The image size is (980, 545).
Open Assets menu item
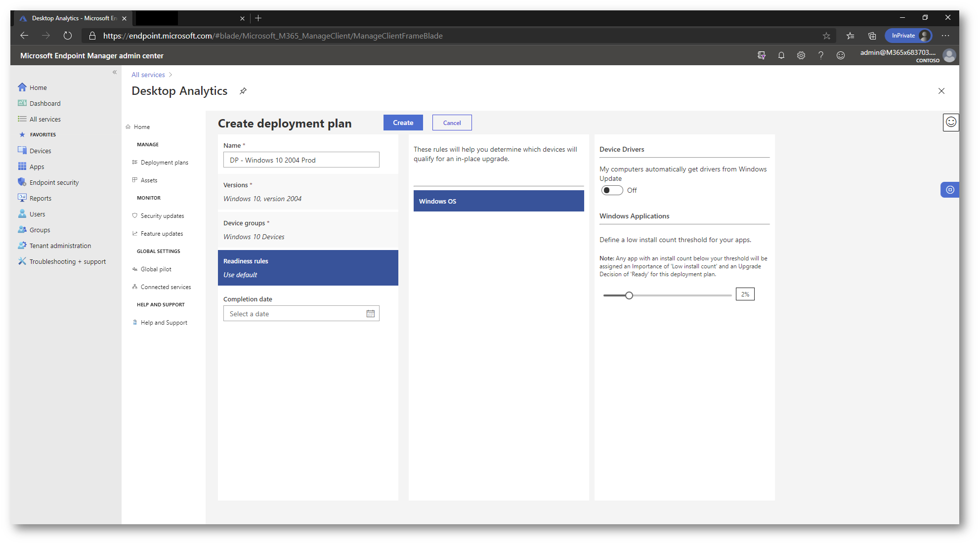pos(145,180)
